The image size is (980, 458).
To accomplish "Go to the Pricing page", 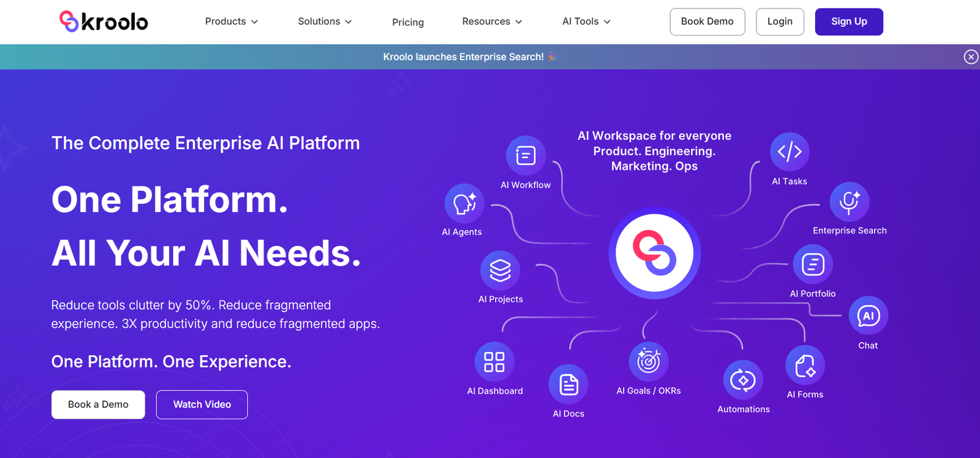I will 408,22.
